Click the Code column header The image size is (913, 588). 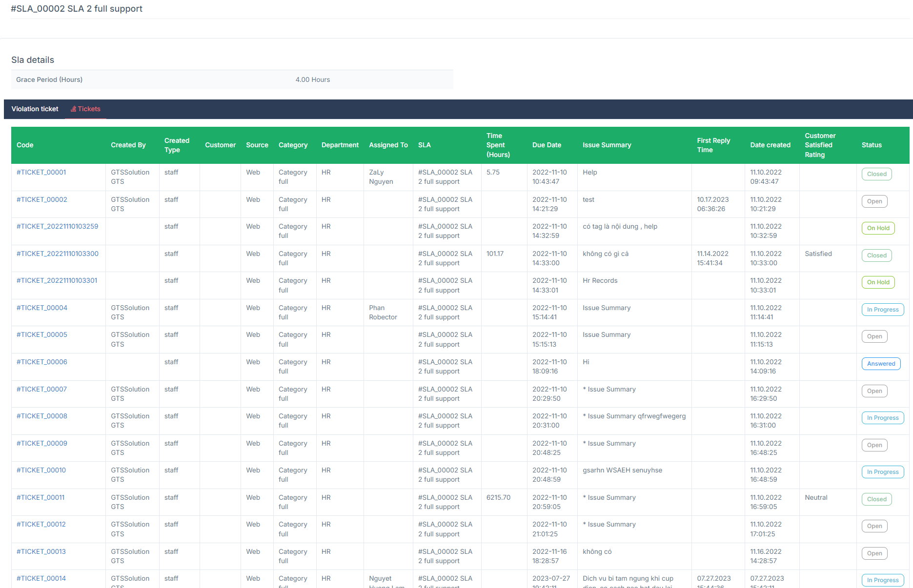pos(24,145)
